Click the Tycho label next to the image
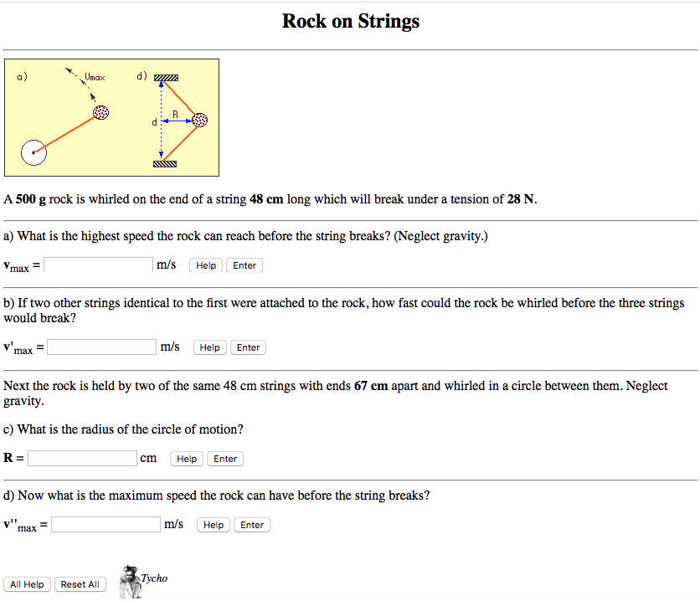700x601 pixels. click(155, 578)
